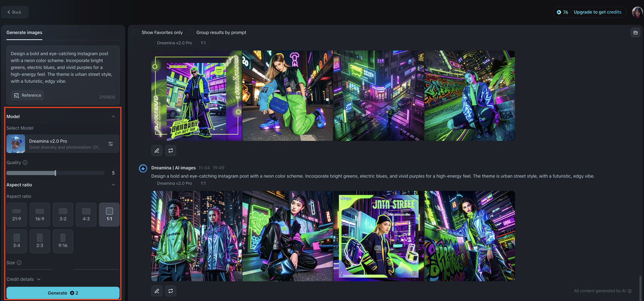644x301 pixels.
Task: Click the Generate button
Action: pos(63,293)
